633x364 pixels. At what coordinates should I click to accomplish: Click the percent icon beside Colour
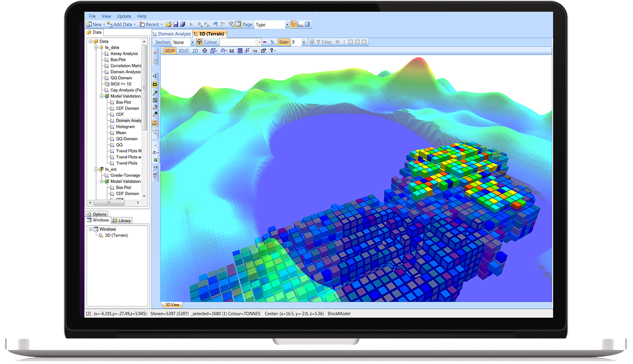[x=272, y=42]
